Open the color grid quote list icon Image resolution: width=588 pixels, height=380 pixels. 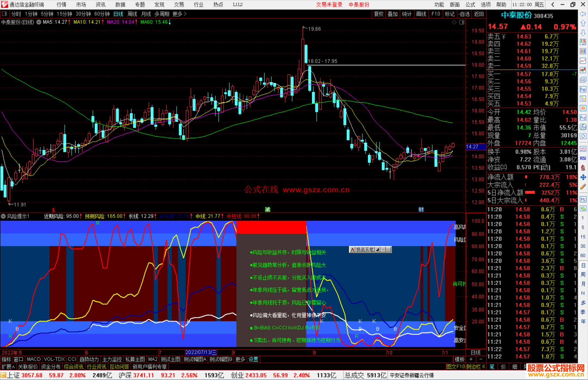coord(583,51)
